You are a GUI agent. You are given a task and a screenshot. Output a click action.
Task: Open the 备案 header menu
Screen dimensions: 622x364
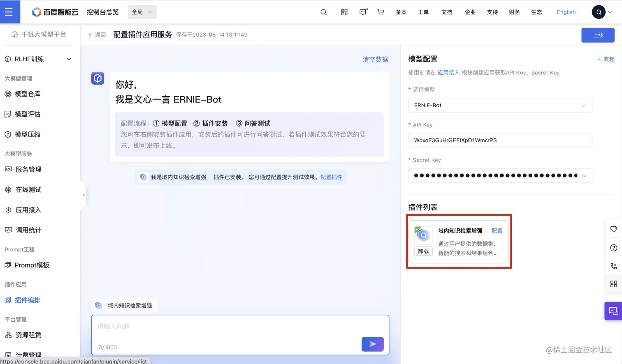pyautogui.click(x=401, y=12)
